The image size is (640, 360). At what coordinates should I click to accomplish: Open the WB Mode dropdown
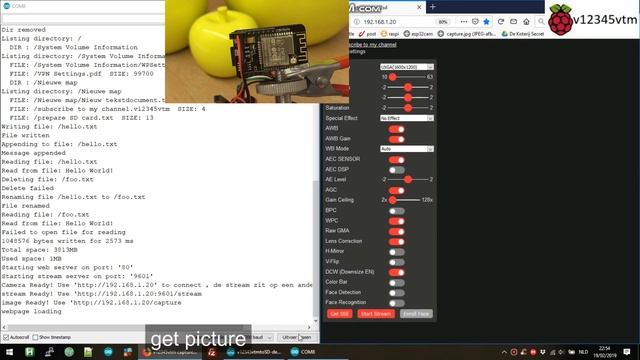pos(407,149)
